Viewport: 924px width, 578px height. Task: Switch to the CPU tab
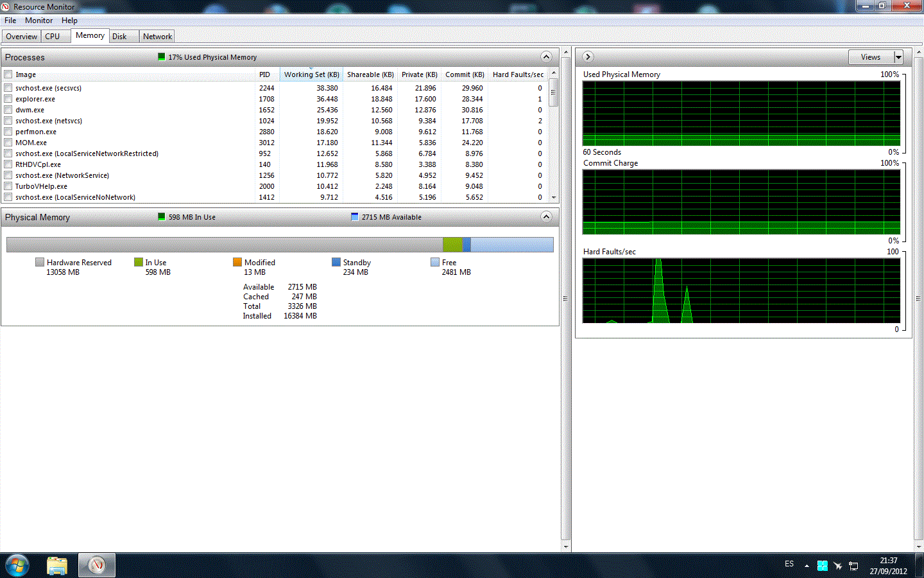click(53, 37)
